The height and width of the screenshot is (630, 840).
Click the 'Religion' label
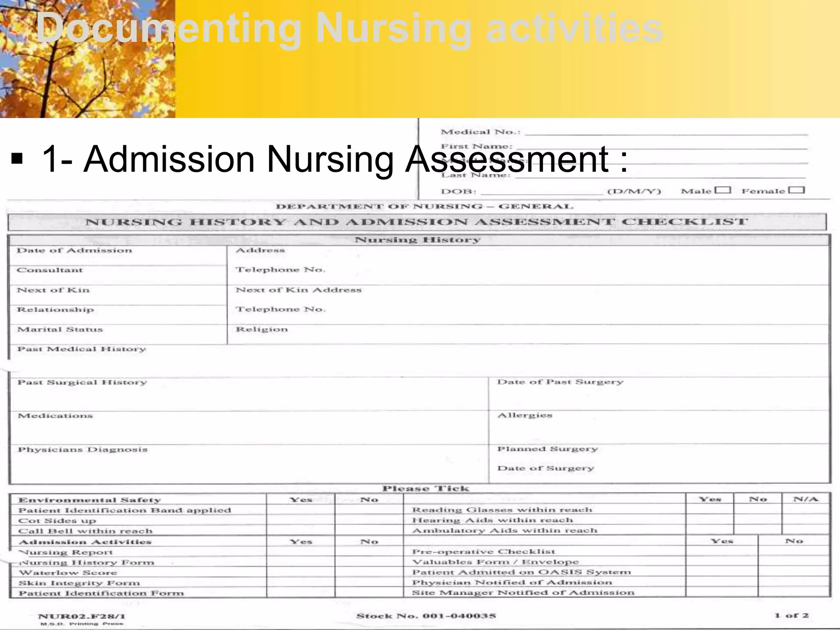coord(262,329)
